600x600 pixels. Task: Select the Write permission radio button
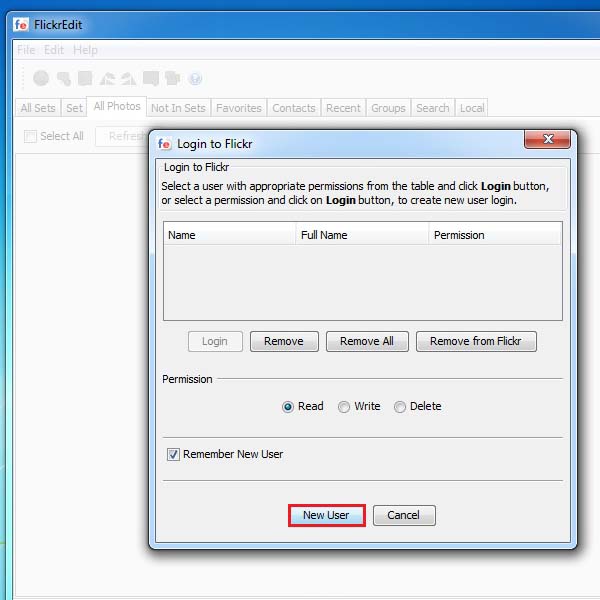344,406
